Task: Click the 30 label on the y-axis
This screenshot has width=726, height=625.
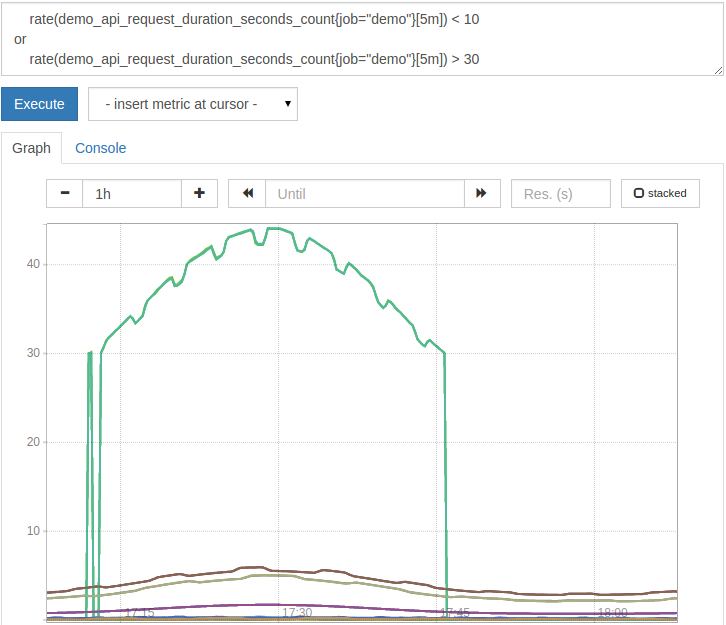Action: pyautogui.click(x=33, y=353)
